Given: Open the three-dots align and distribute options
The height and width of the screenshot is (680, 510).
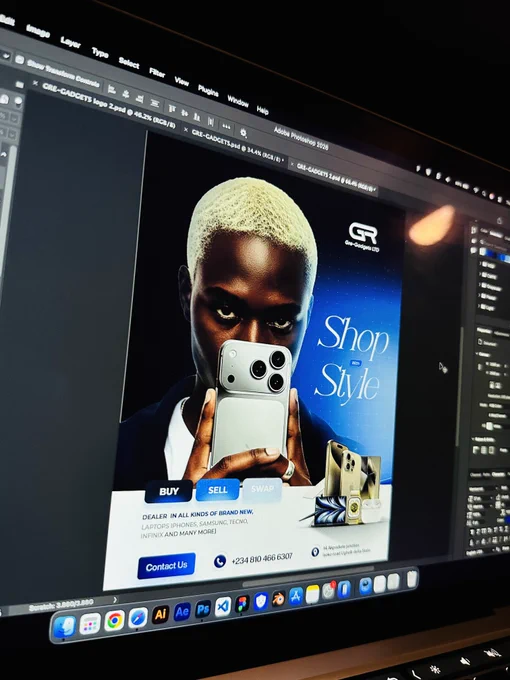Looking at the screenshot, I should [x=226, y=127].
